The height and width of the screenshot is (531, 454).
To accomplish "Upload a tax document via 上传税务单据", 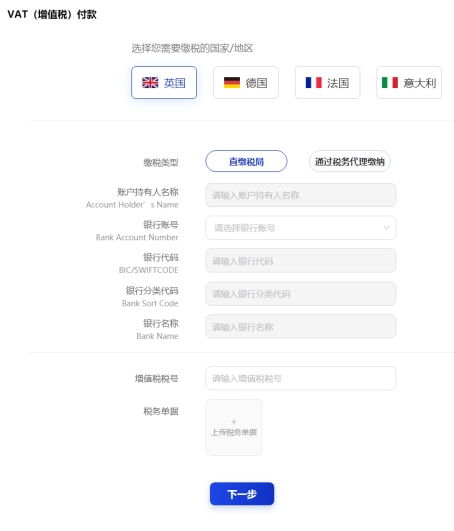I will 234,427.
